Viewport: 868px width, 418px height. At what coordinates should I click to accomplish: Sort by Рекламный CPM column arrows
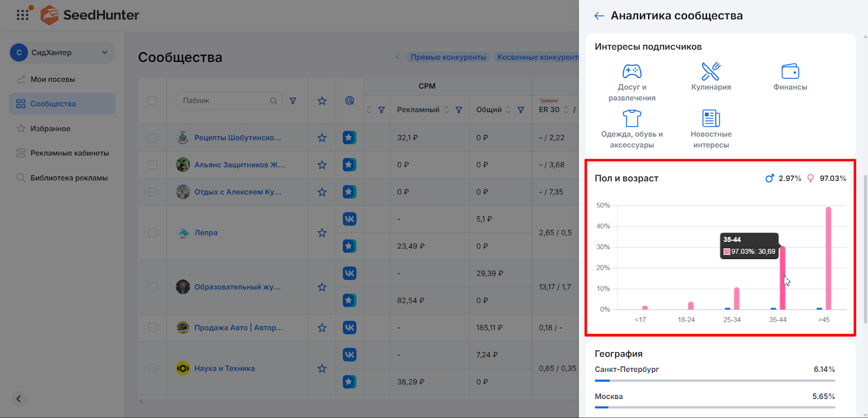[x=446, y=110]
